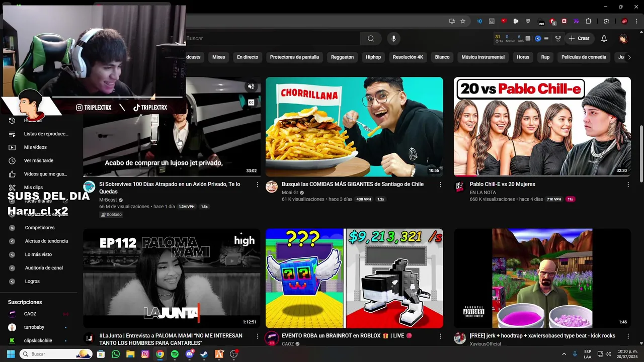Select the Reggaeton filter chip
Image resolution: width=644 pixels, height=362 pixels.
point(342,57)
